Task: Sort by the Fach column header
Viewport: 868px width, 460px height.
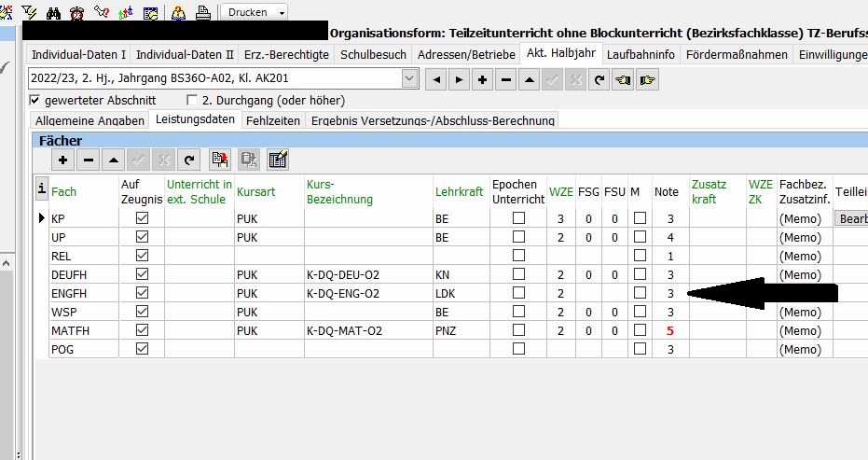Action: point(63,192)
